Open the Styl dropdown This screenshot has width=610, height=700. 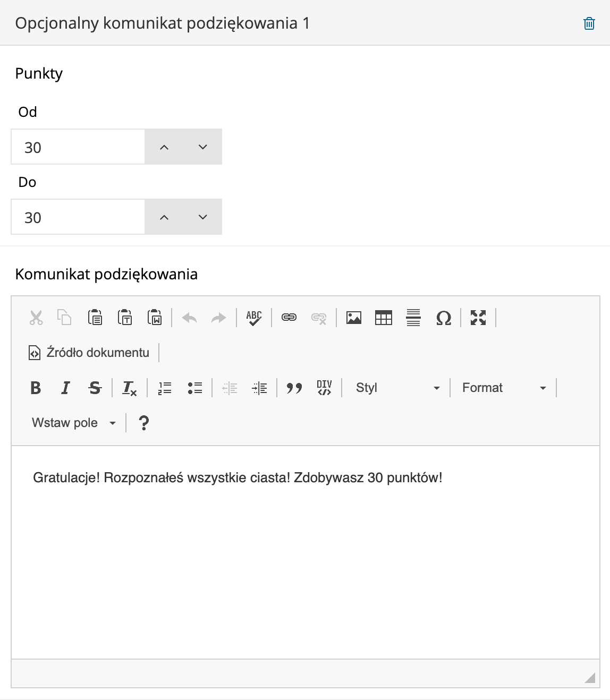click(397, 388)
